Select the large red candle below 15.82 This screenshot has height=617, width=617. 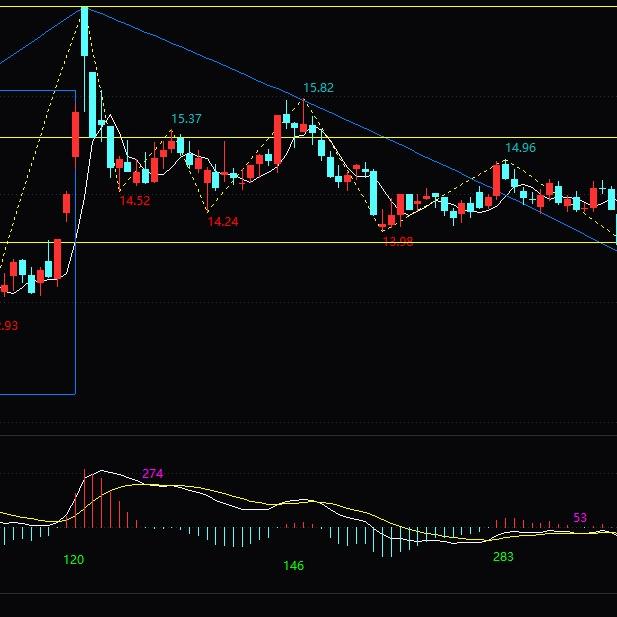pos(277,140)
